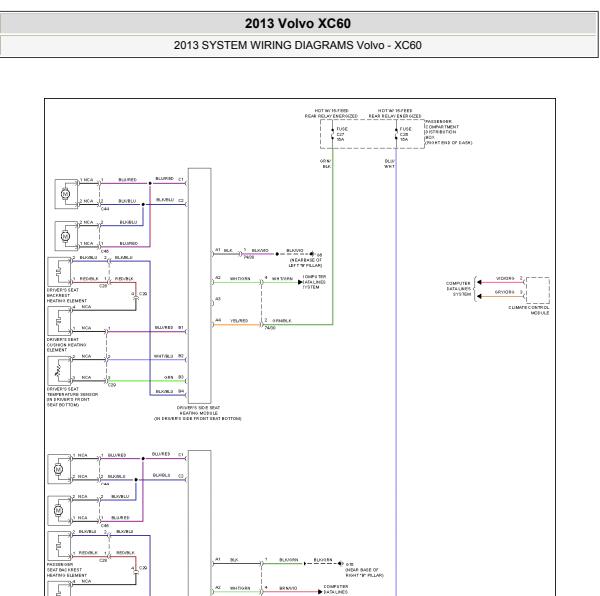
Task: Click the GRN/BLK wire label below fuse C27
Action: [x=326, y=164]
